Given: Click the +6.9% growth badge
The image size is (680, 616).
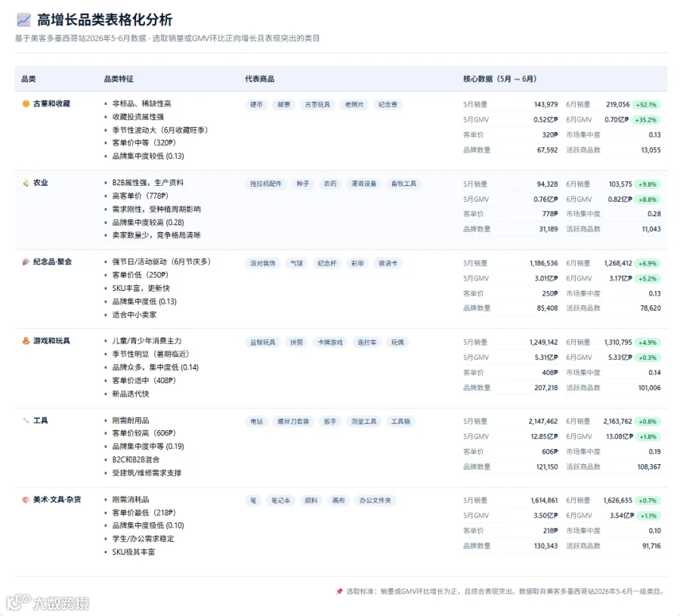Looking at the screenshot, I should [648, 263].
